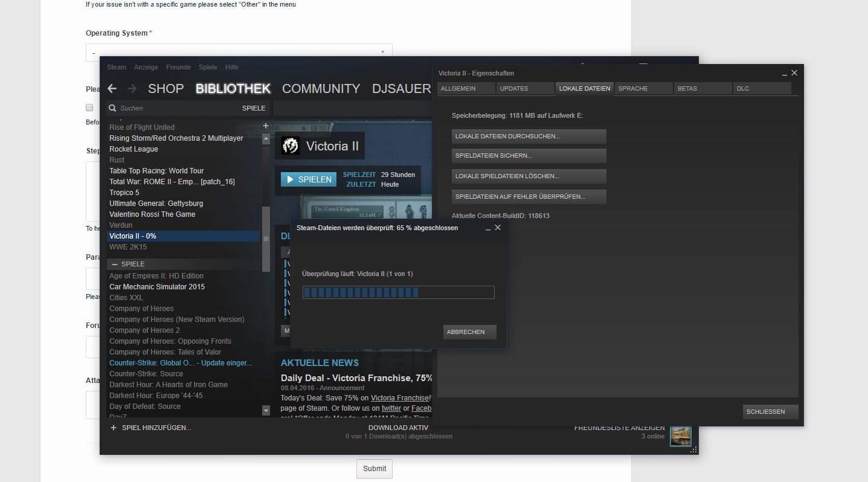Screen dimensions: 868x482
Task: Collapse the SPIELE category in the library
Action: coord(114,264)
